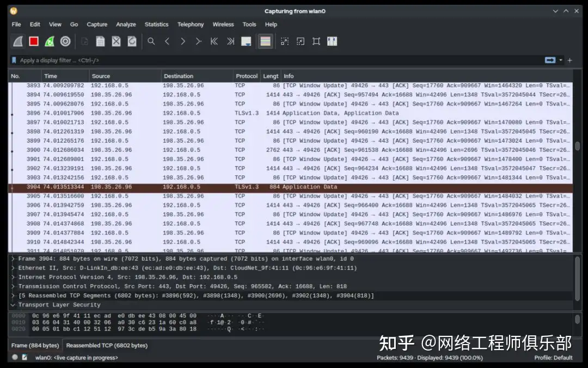Expand Internet Protocol Version 4 details
588x368 pixels.
[12, 277]
